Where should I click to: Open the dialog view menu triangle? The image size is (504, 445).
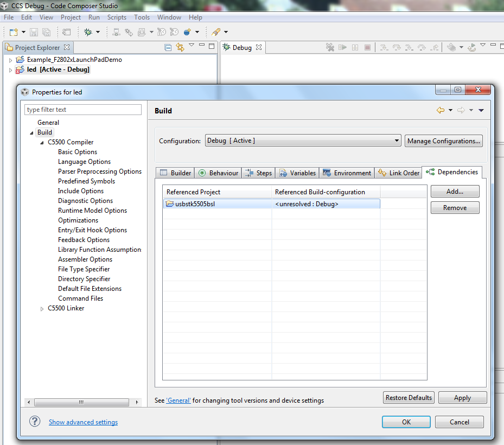click(x=481, y=110)
